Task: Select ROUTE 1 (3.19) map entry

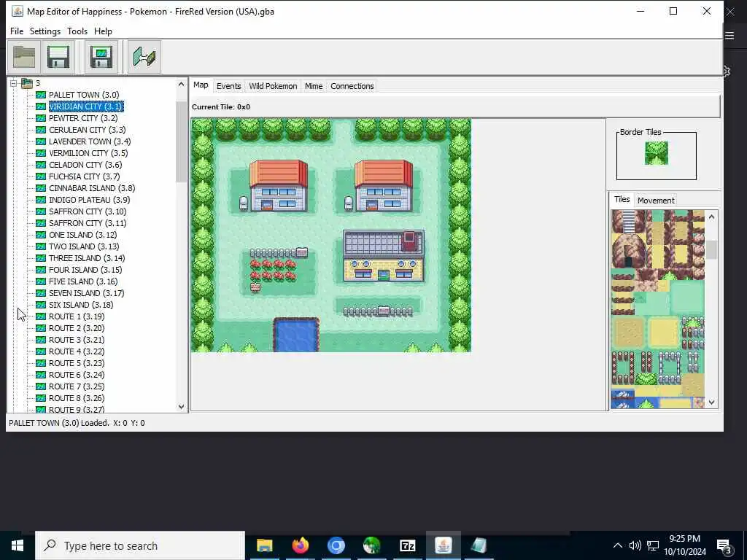Action: (x=76, y=316)
